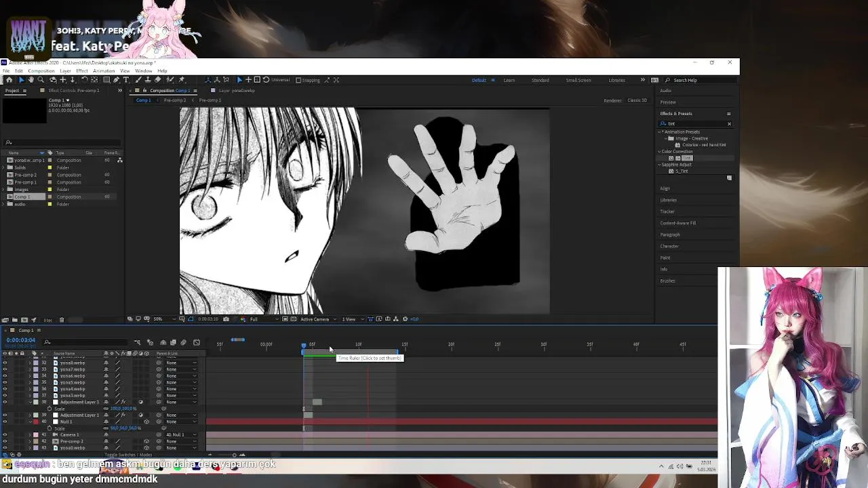Open the Content-Aware Fill panel
Image resolution: width=868 pixels, height=488 pixels.
point(678,223)
